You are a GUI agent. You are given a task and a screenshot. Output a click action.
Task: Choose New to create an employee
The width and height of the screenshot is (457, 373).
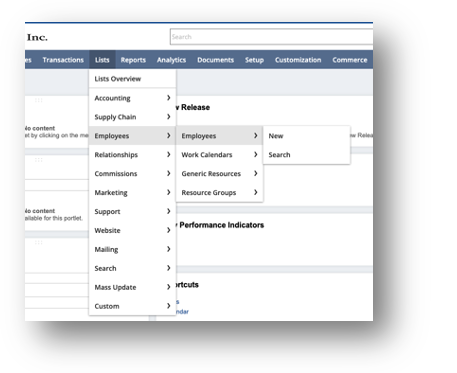tap(306, 136)
